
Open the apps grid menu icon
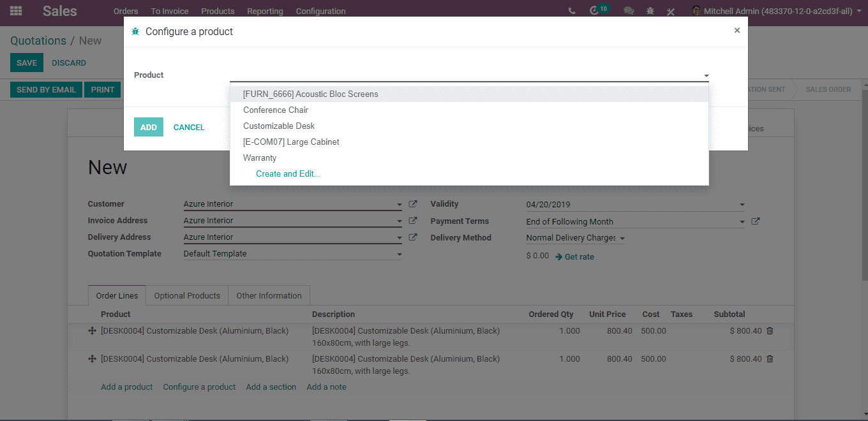point(16,11)
